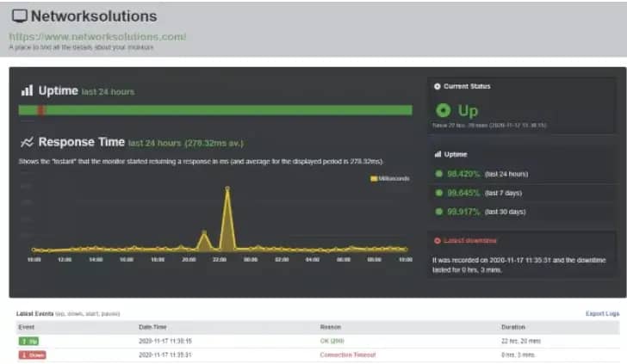
Task: Click the red Latest downtime icon
Action: 437,241
